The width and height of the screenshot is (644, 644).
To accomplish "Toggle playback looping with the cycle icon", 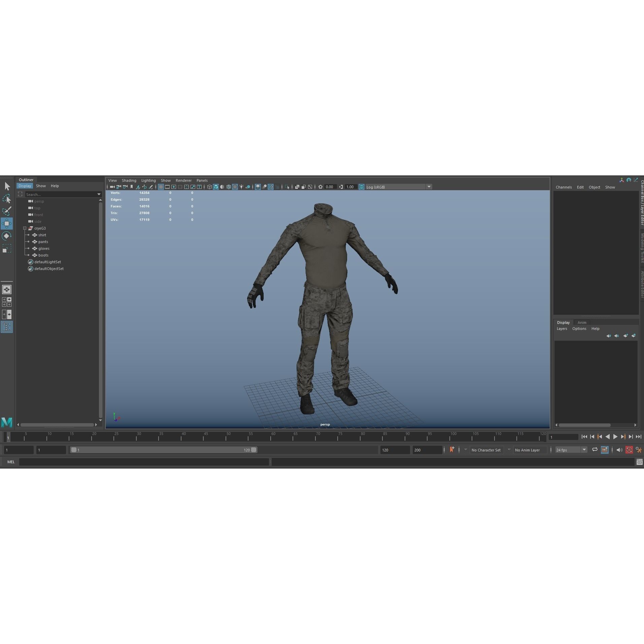I will (x=595, y=450).
